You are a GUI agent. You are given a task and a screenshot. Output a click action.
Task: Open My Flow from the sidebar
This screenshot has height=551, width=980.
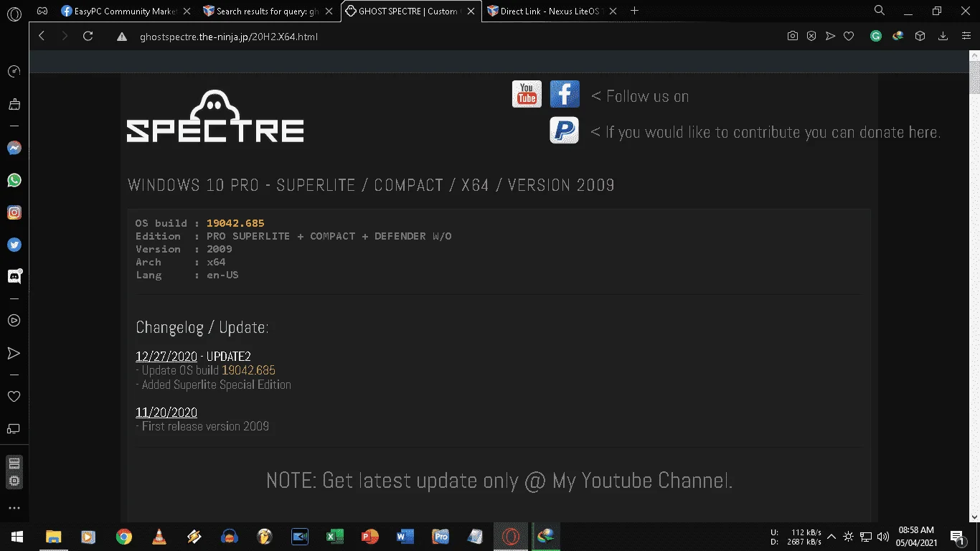pyautogui.click(x=14, y=353)
